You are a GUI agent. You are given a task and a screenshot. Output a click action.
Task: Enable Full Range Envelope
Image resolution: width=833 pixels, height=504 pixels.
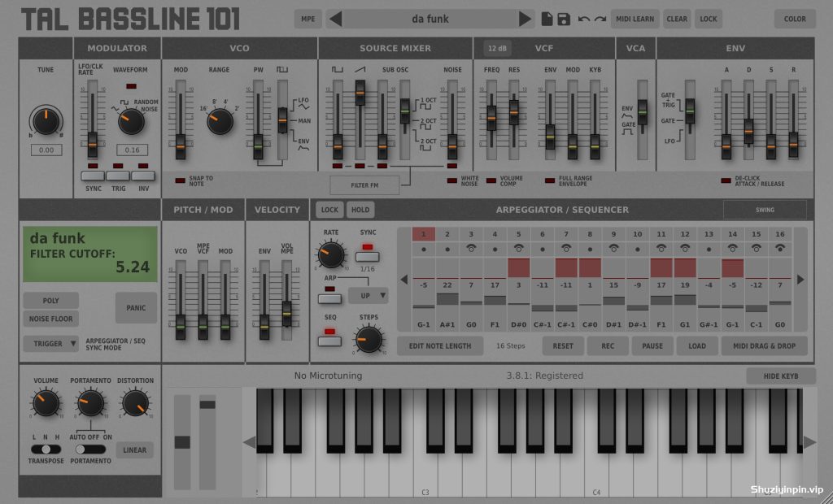pos(550,180)
